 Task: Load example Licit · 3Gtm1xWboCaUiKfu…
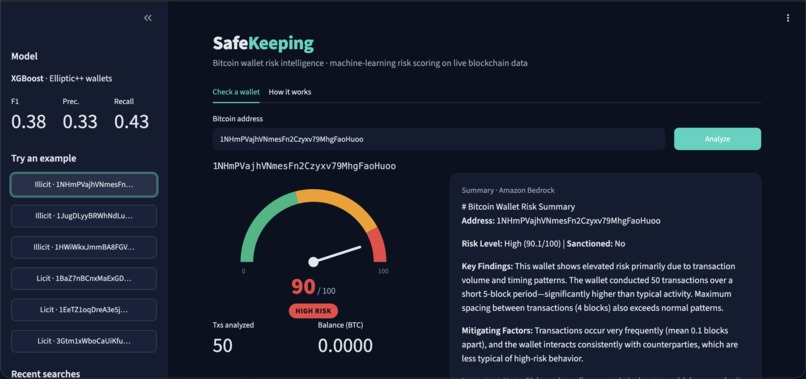(x=84, y=341)
